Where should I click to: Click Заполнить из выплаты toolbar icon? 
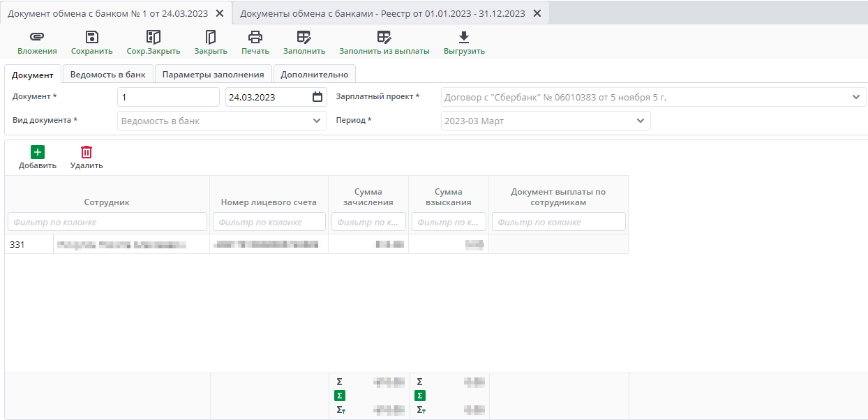384,38
